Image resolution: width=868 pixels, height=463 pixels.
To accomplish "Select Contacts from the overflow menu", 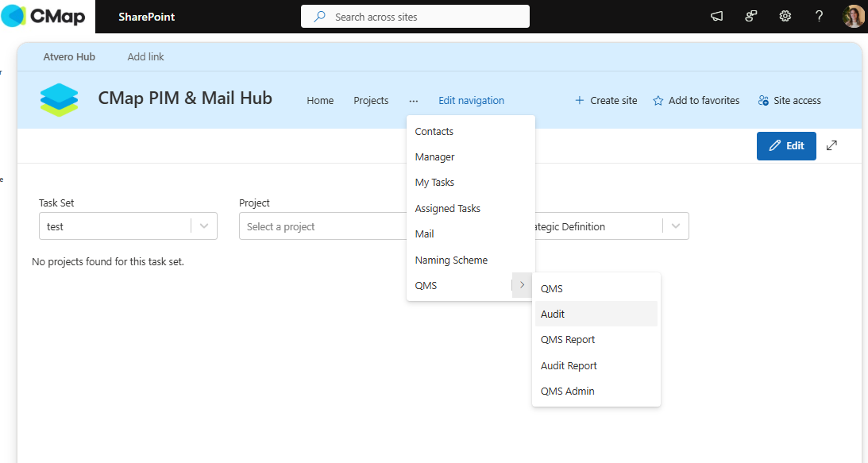I will click(x=434, y=131).
